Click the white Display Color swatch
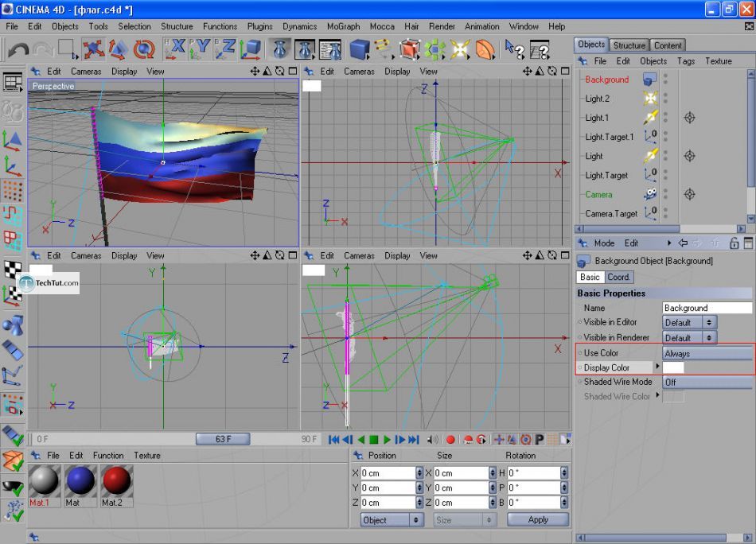The image size is (756, 544). click(673, 367)
